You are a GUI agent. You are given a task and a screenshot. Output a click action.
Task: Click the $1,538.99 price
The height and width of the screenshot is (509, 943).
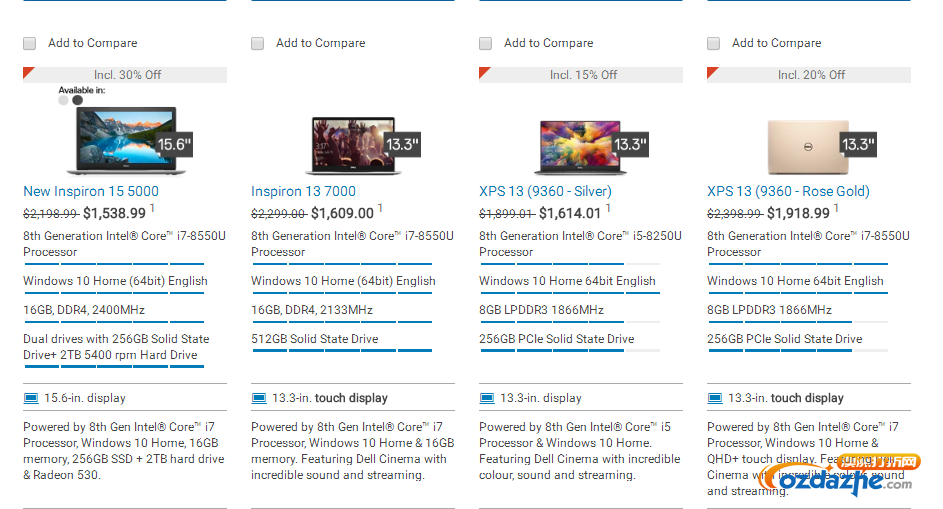coord(114,214)
